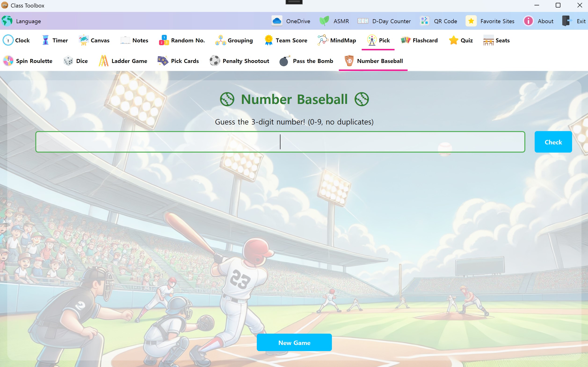Click the Team Score medal icon
The image size is (588, 367).
(x=269, y=40)
